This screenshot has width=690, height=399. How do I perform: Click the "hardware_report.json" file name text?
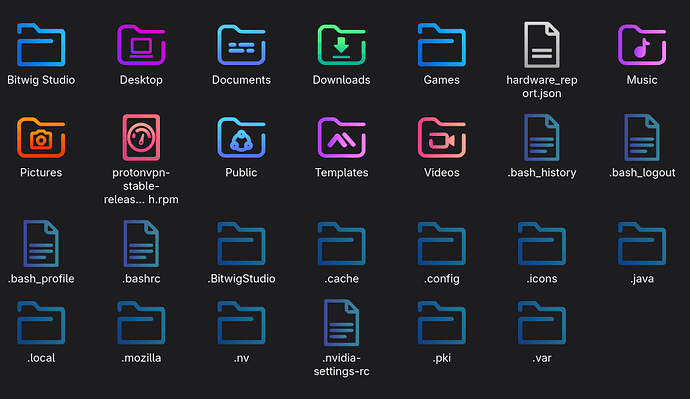pyautogui.click(x=542, y=87)
